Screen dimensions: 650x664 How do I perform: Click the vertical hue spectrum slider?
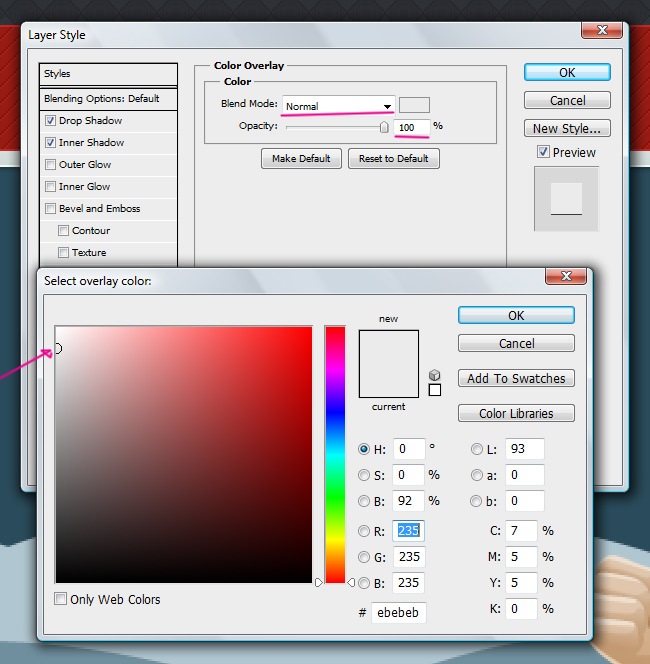334,453
